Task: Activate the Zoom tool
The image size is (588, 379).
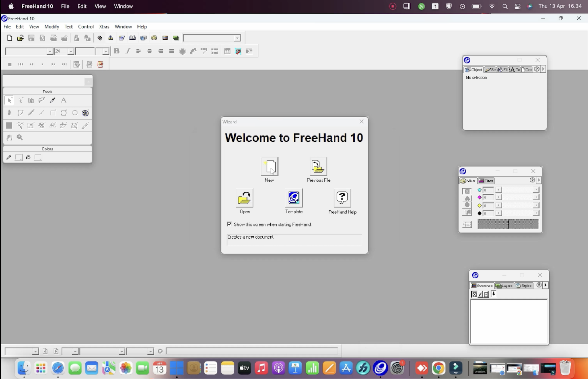Action: 20,138
